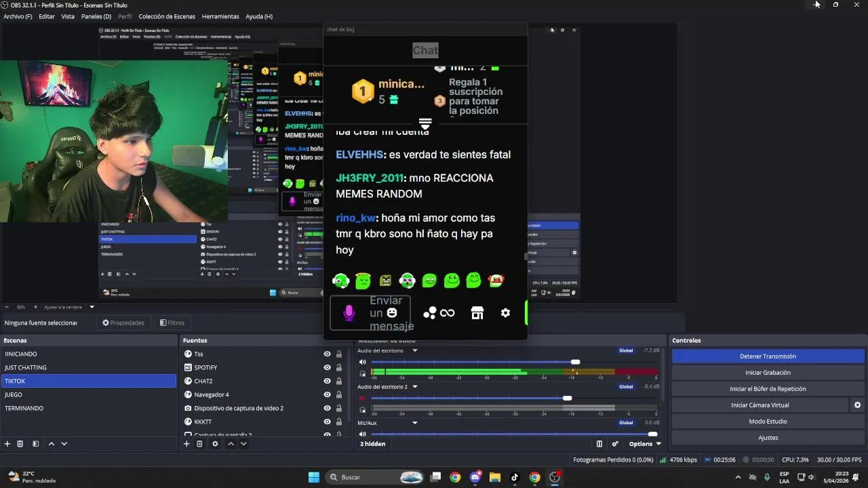
Task: Hide Dispositivo de captura de video 2
Action: pos(327,408)
